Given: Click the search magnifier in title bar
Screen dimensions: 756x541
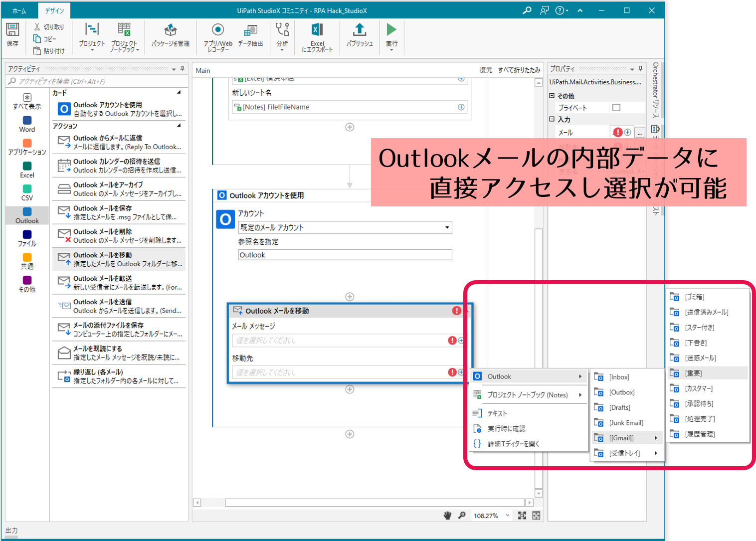Looking at the screenshot, I should (x=527, y=10).
